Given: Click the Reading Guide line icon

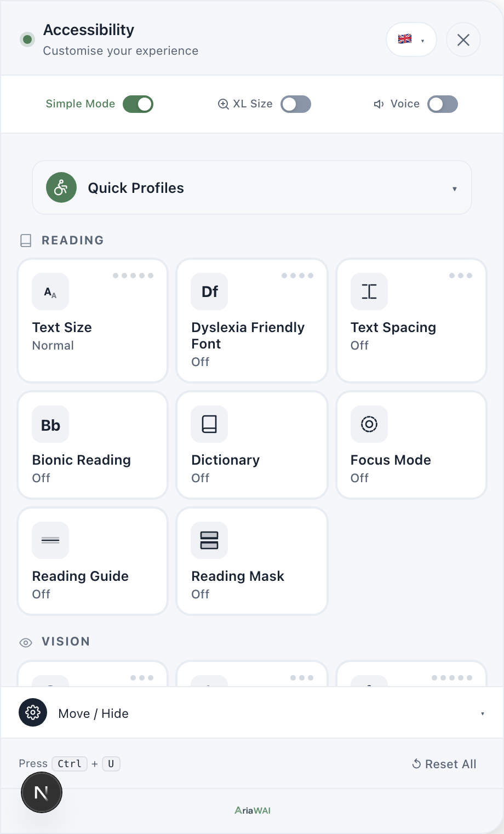Looking at the screenshot, I should coord(50,541).
